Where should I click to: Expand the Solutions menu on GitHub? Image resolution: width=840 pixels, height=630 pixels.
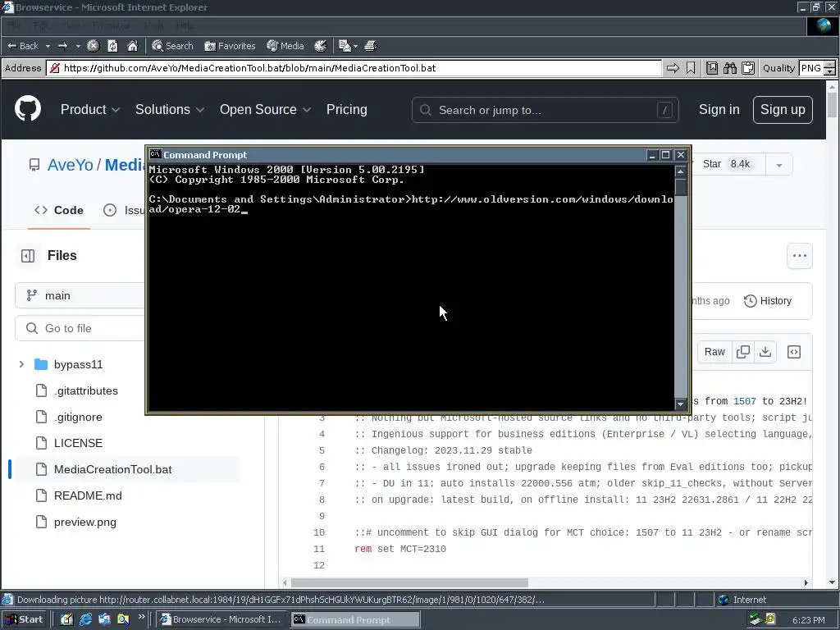170,109
